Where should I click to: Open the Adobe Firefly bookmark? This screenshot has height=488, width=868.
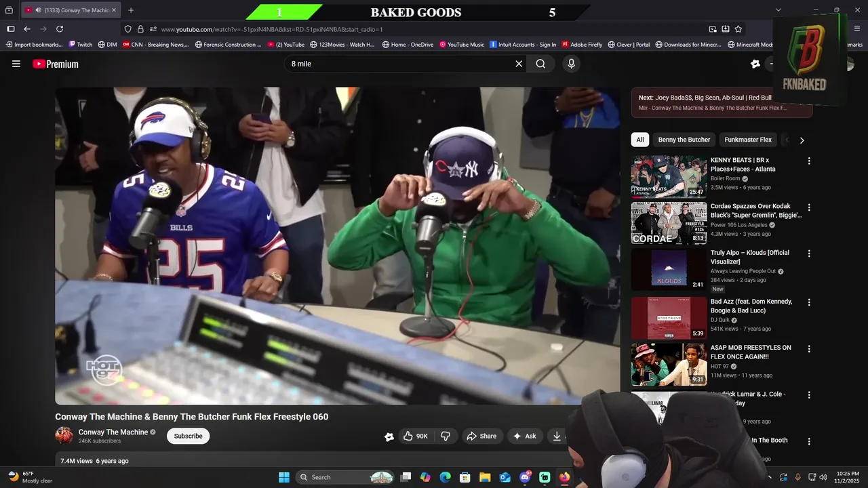pos(582,45)
